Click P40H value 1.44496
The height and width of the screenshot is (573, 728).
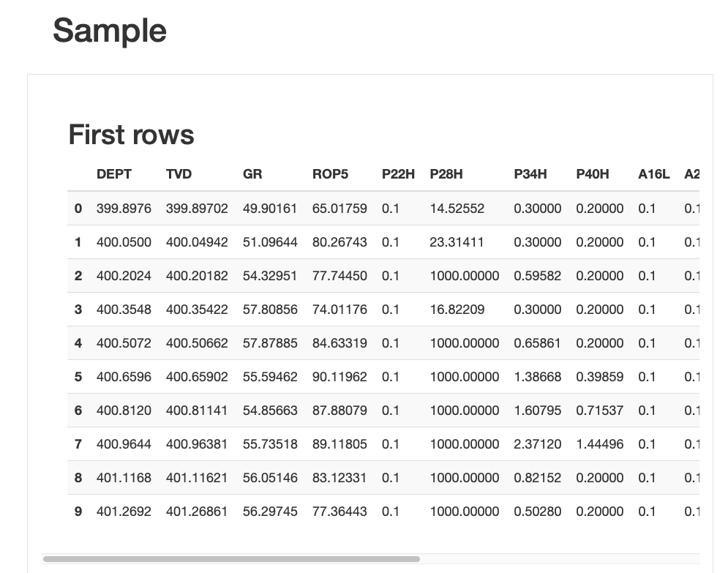600,444
